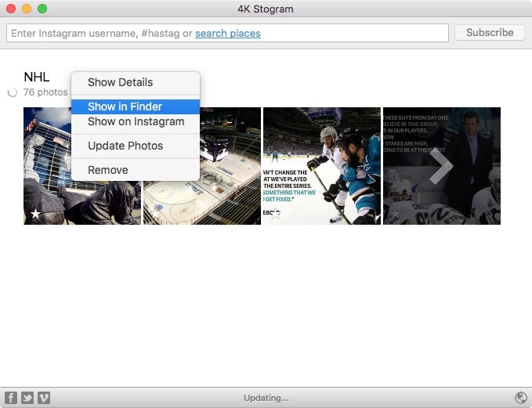Open the Vimeo icon link
Image resolution: width=532 pixels, height=408 pixels.
44,398
